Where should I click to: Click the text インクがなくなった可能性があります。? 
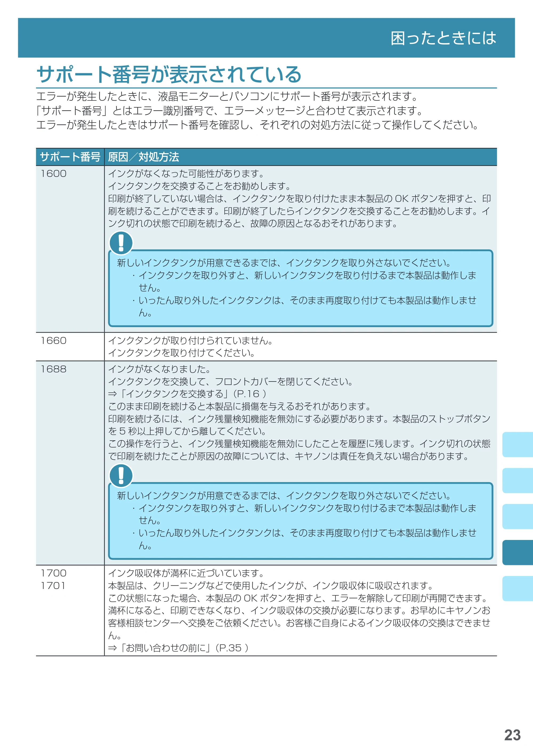(x=187, y=173)
